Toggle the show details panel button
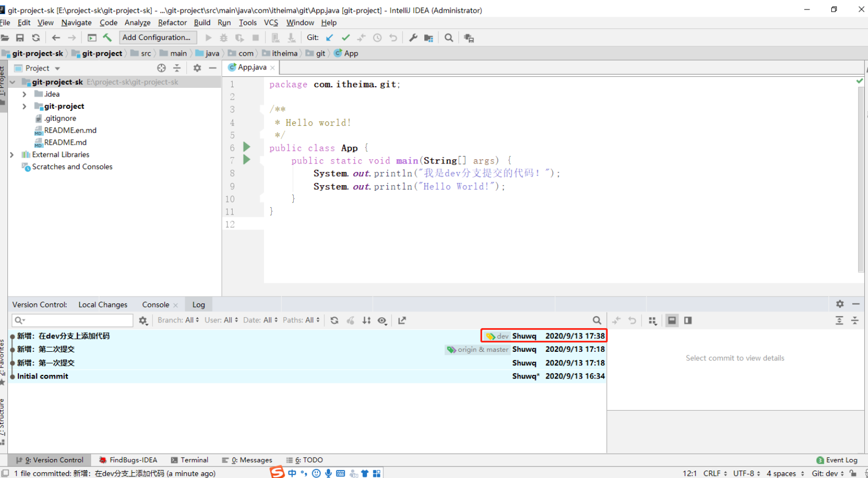 672,320
